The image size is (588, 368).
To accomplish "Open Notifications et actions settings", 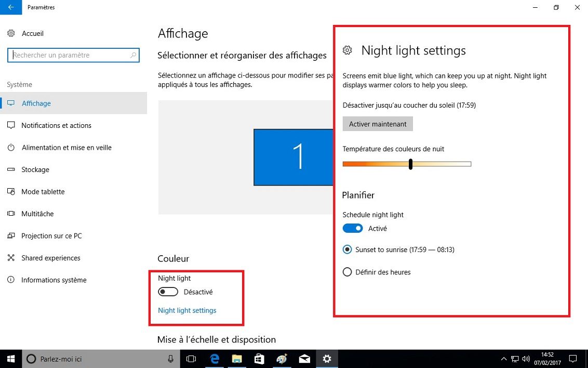I will pos(56,125).
